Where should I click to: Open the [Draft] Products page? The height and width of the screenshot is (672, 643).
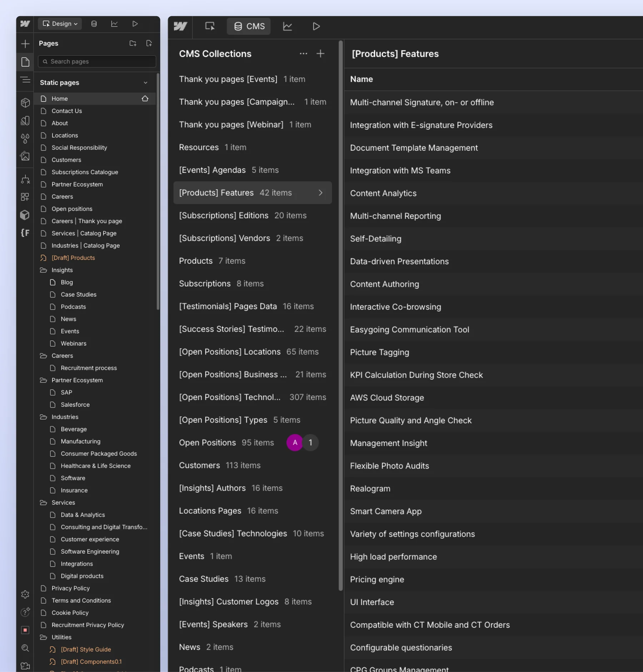point(73,258)
